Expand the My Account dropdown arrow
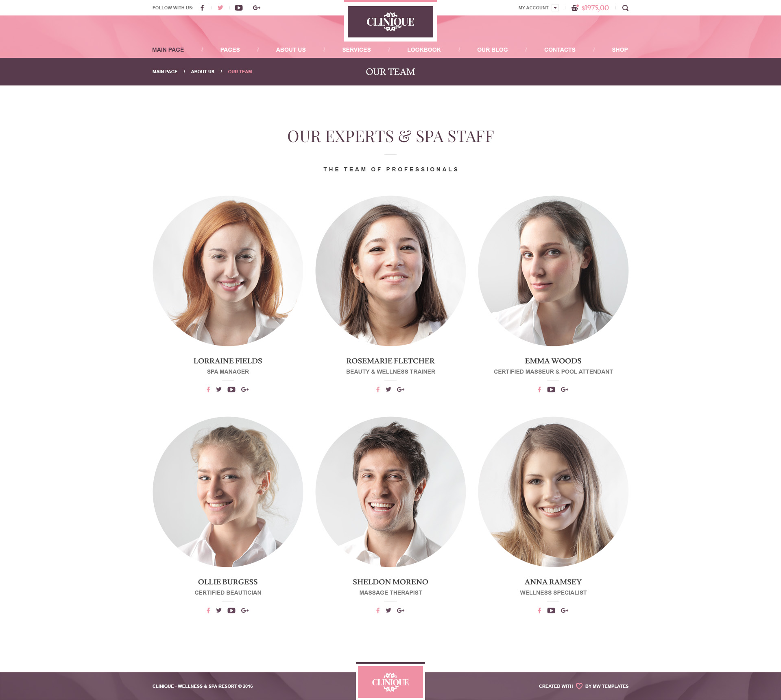 click(555, 8)
